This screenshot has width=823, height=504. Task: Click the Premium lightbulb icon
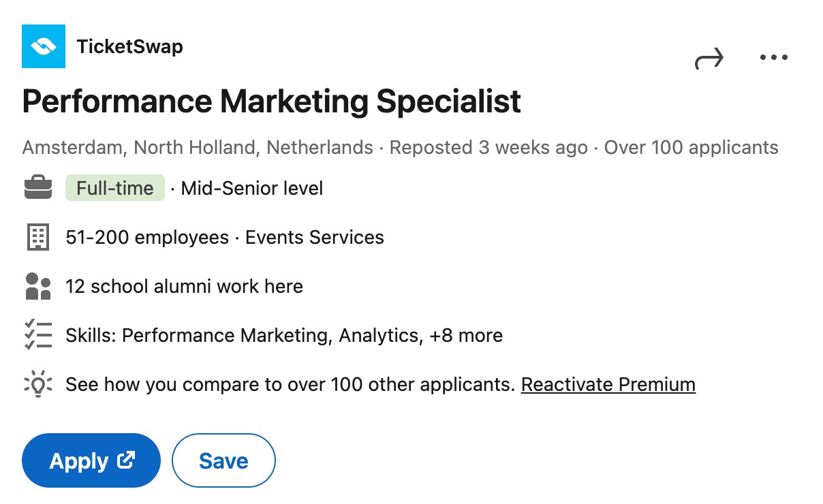point(38,383)
